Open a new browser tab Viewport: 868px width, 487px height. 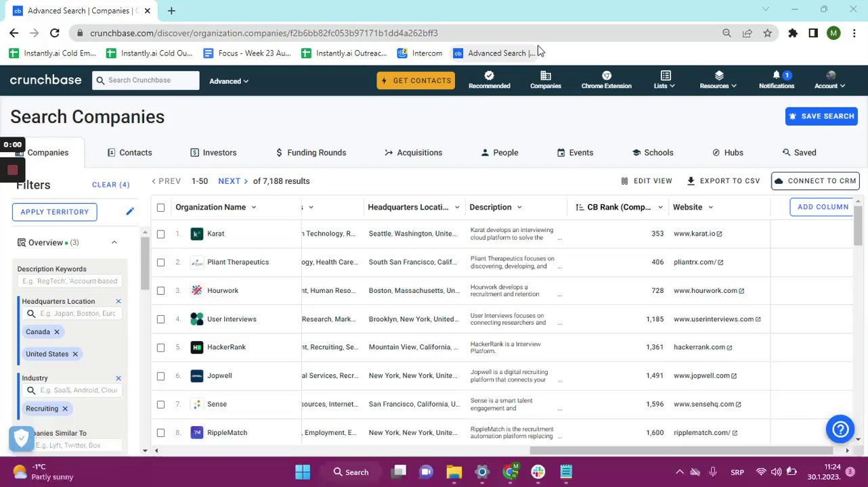171,11
